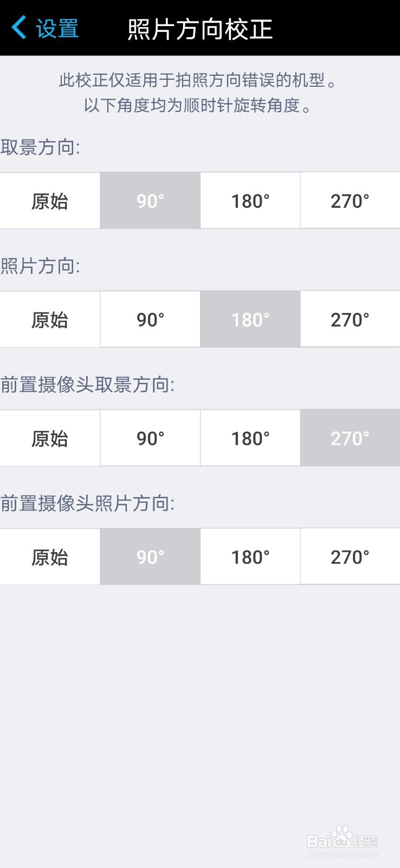The height and width of the screenshot is (868, 400).
Task: Go back via 设置 link
Action: [57, 29]
